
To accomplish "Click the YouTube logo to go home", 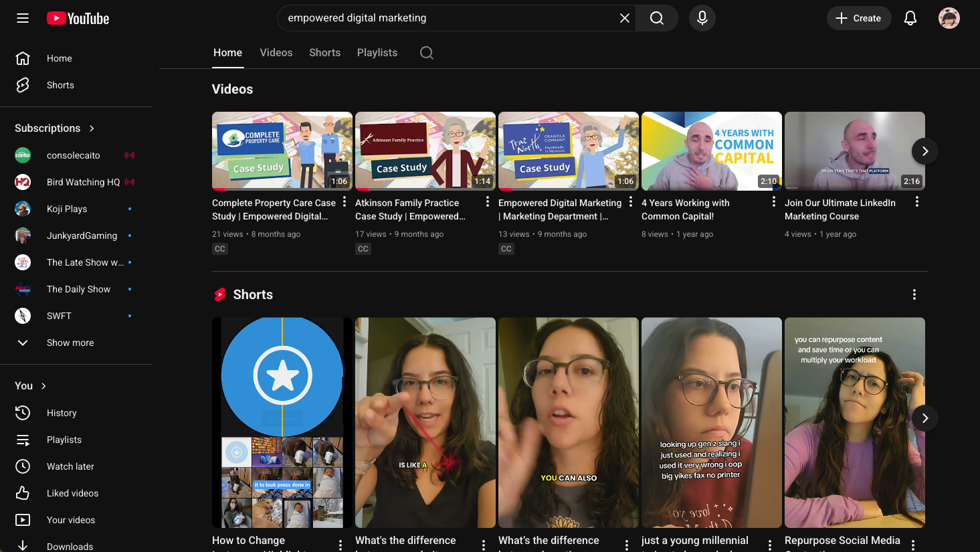I will (x=78, y=18).
